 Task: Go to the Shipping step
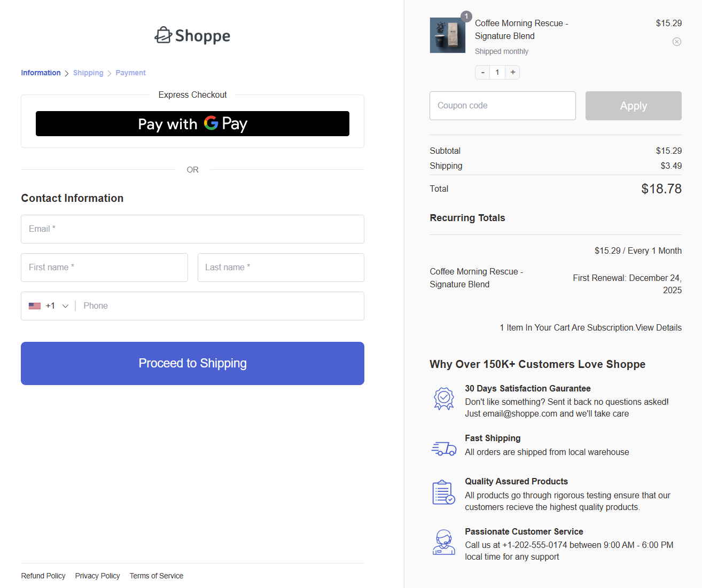(x=88, y=73)
